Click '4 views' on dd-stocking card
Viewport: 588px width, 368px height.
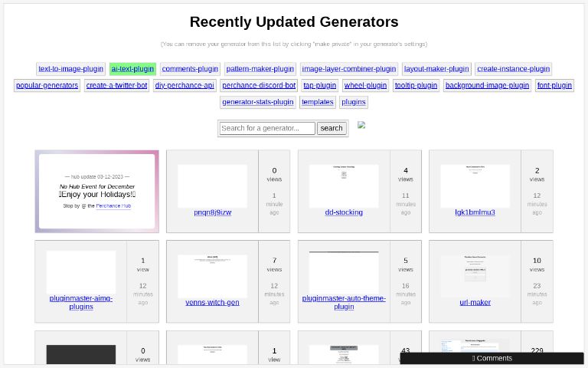(x=405, y=175)
